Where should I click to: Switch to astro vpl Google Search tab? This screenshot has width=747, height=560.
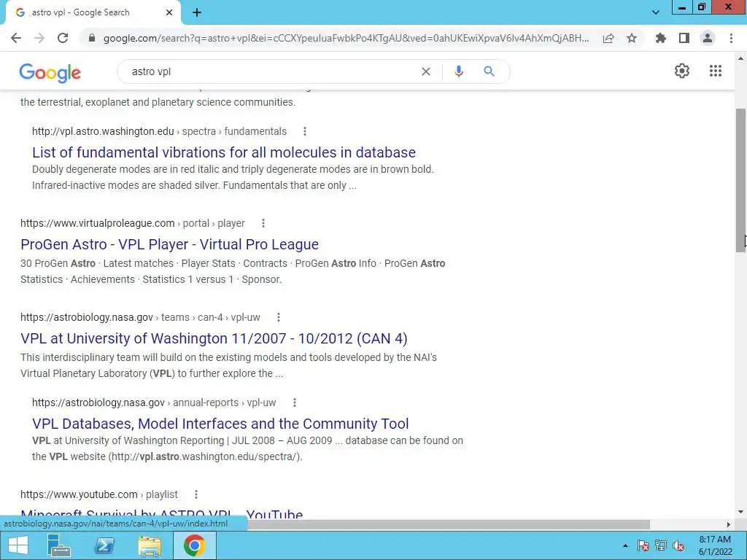(x=93, y=13)
